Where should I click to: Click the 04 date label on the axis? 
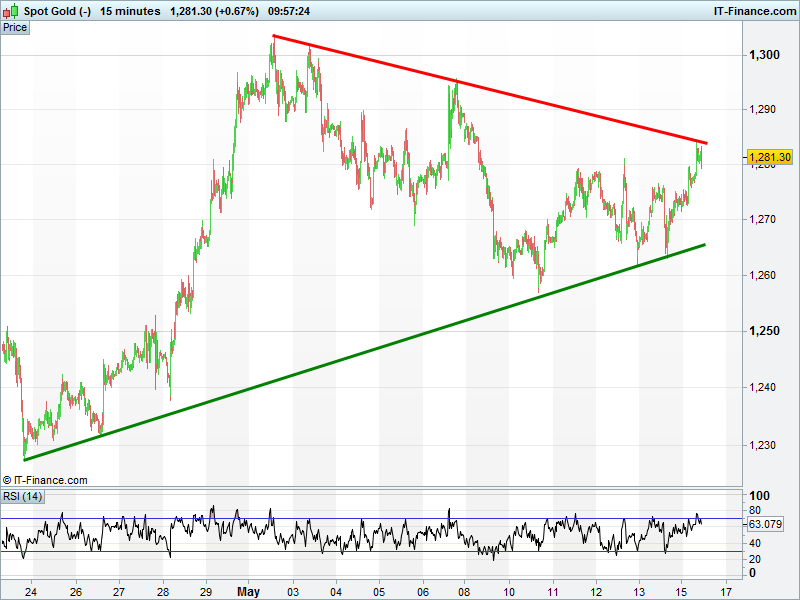336,592
